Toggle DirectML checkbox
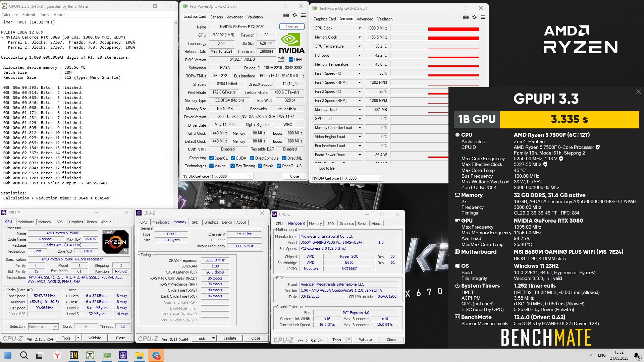 tap(284, 158)
